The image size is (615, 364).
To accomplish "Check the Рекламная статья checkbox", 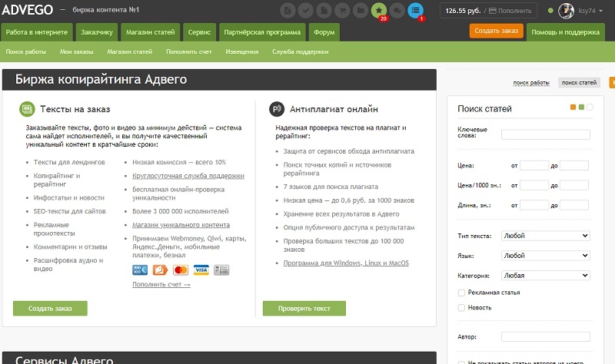I will (461, 293).
